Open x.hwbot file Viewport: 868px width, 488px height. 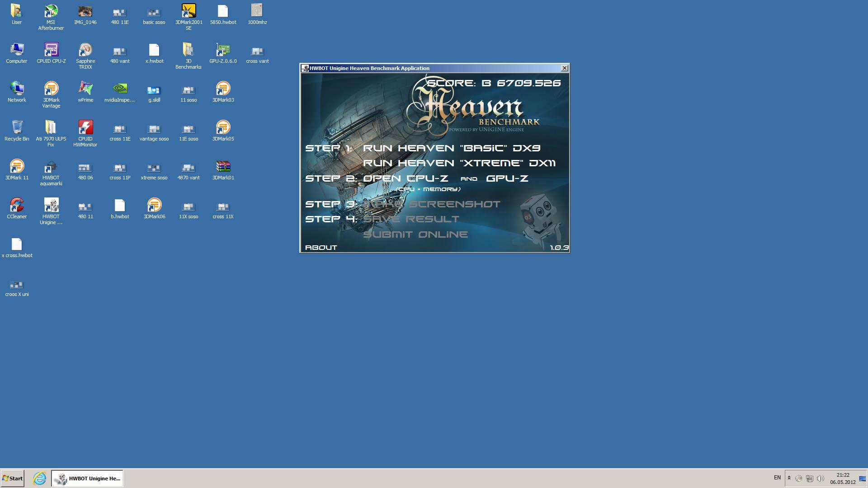(x=154, y=53)
